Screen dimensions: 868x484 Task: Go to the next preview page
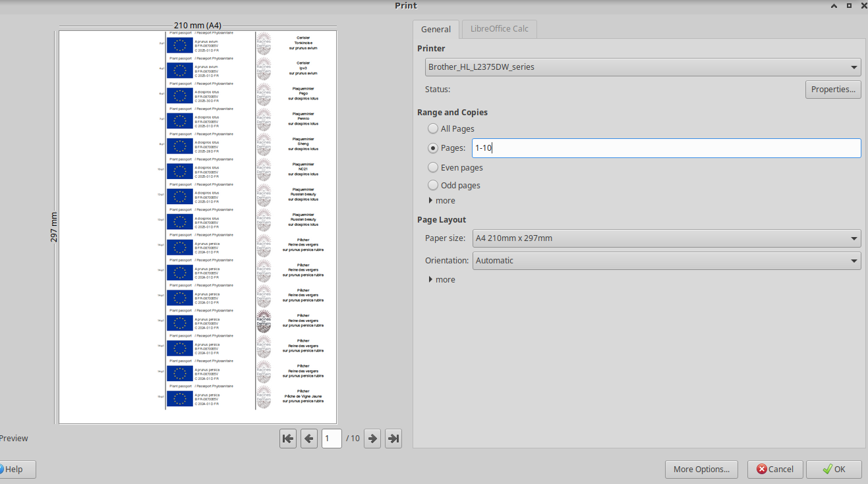coord(372,439)
